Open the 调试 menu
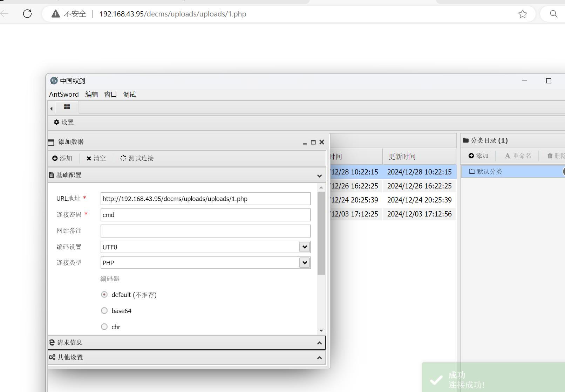The width and height of the screenshot is (565, 392). (129, 94)
